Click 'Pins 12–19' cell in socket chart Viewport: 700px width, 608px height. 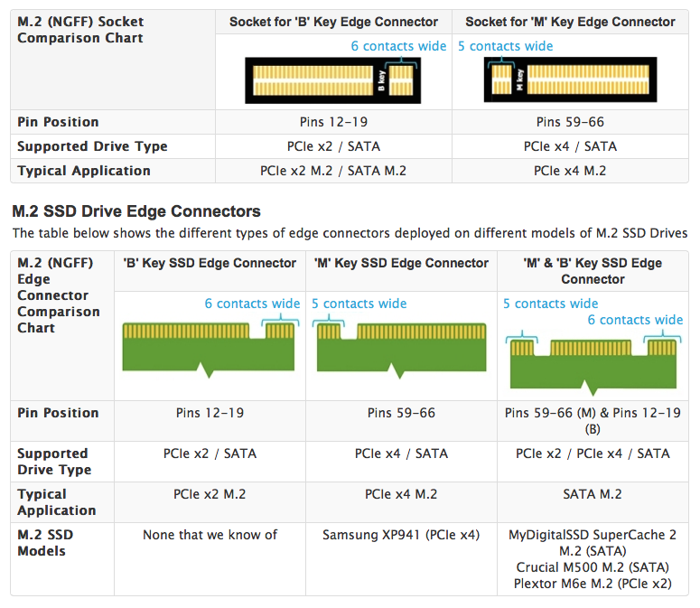point(333,122)
